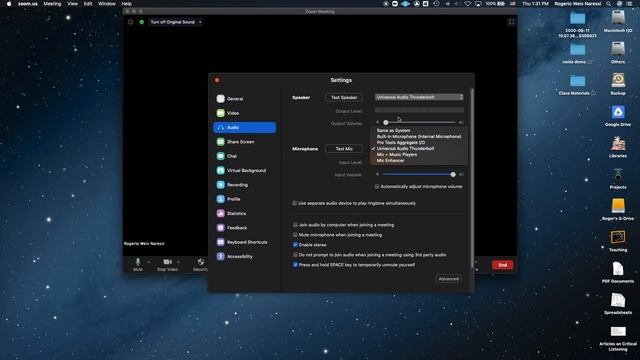640x360 pixels.
Task: Open Meeting menu in menu bar
Action: click(52, 4)
